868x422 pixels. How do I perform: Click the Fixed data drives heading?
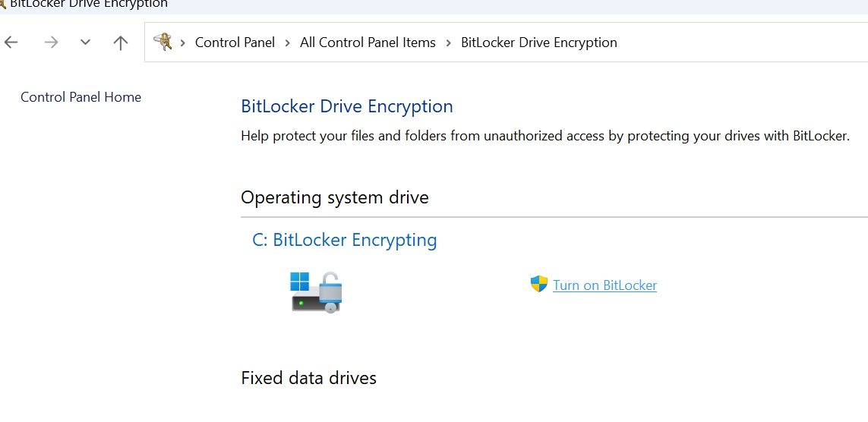[308, 378]
